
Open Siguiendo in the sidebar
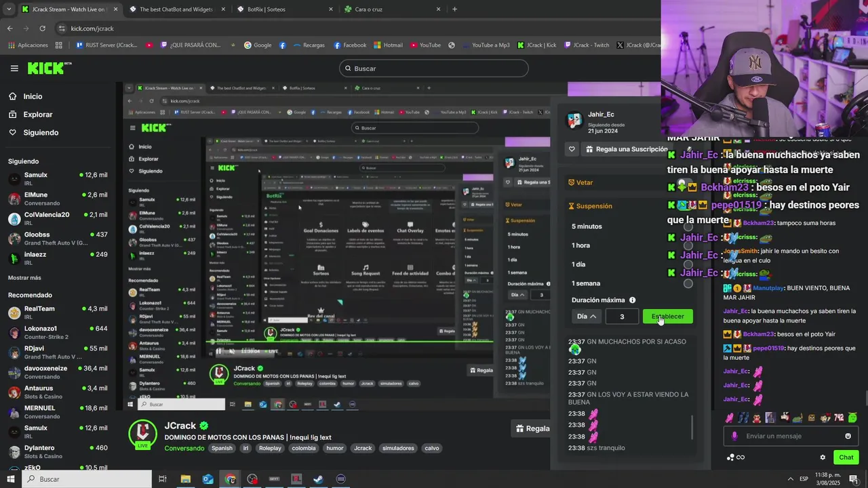41,132
